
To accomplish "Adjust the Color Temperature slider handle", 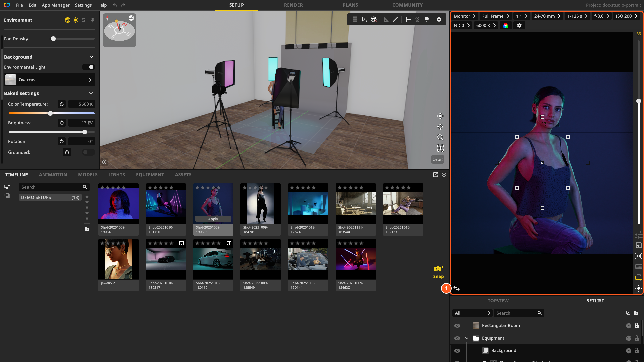I will point(50,114).
